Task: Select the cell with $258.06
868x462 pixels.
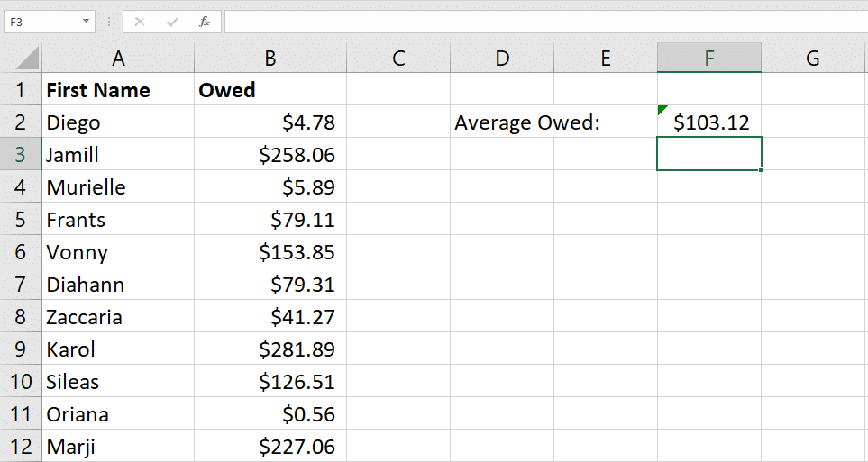Action: [x=270, y=154]
